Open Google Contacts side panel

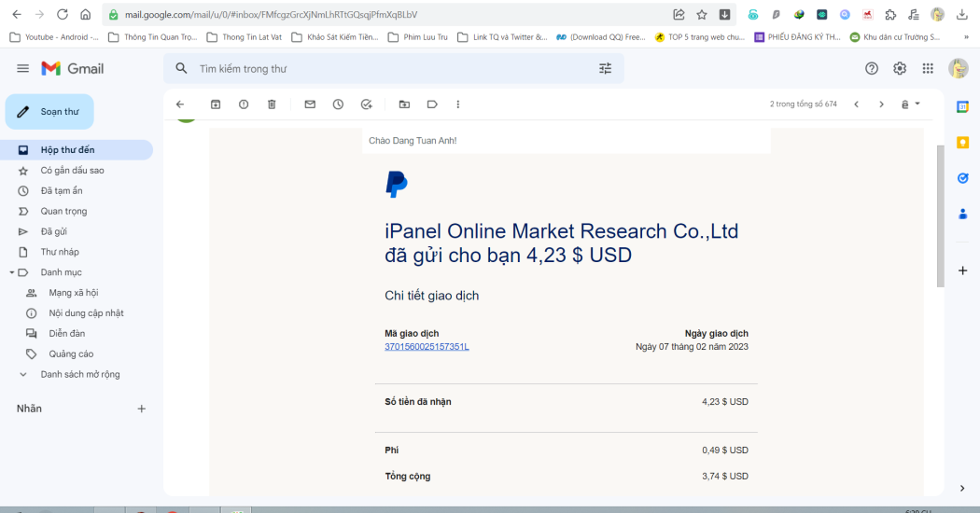pos(962,215)
